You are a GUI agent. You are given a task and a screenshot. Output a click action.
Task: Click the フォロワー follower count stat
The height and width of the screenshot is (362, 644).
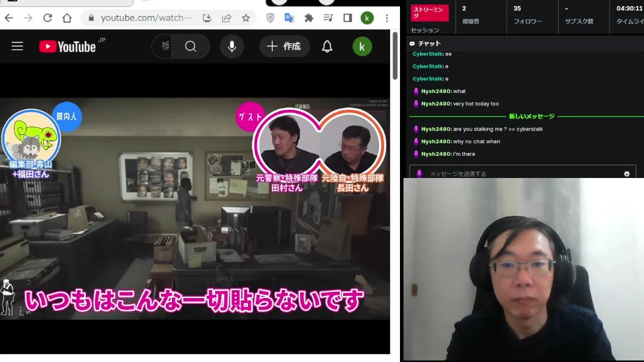click(527, 14)
